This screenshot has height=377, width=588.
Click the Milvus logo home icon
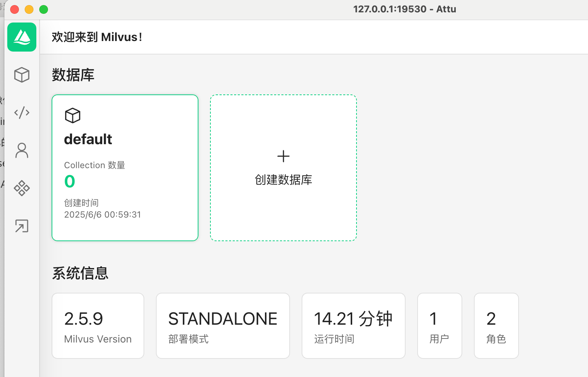pos(22,37)
